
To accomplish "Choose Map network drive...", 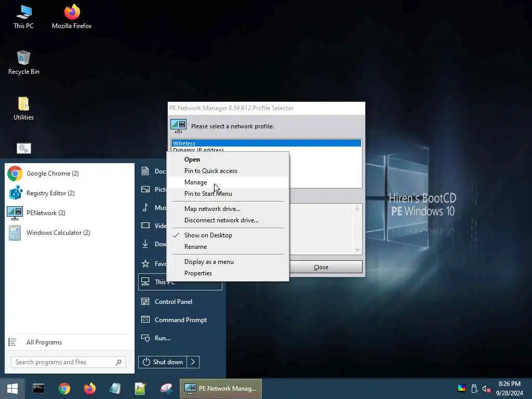I will point(228,209).
